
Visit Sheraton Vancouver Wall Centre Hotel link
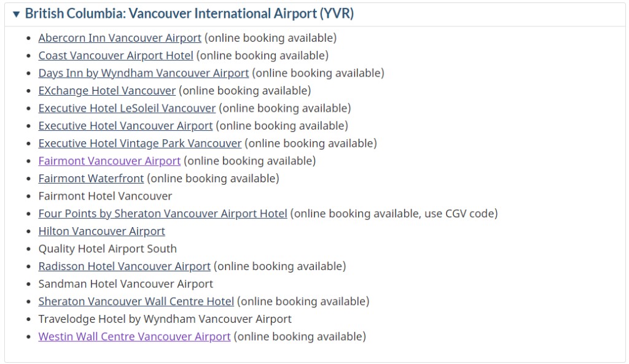136,301
